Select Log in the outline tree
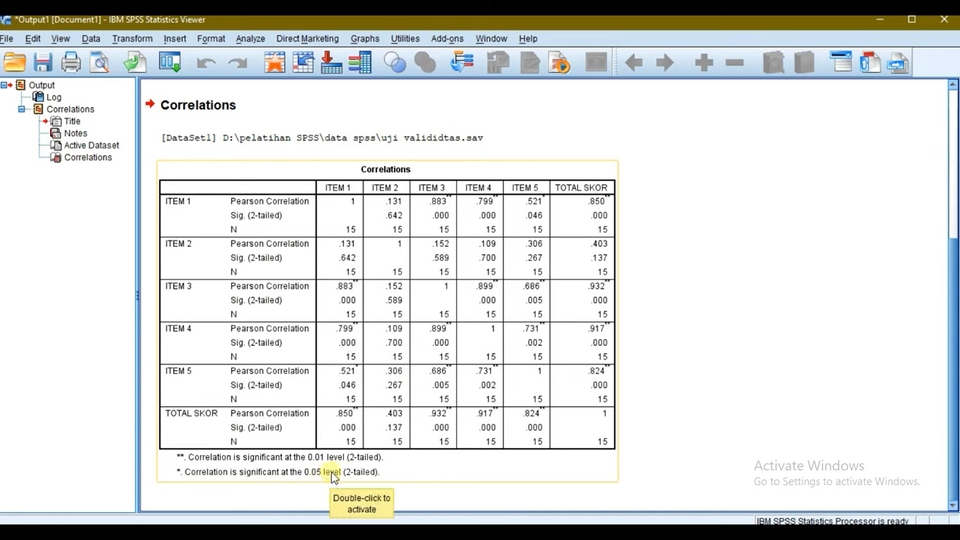This screenshot has height=540, width=960. [x=54, y=97]
